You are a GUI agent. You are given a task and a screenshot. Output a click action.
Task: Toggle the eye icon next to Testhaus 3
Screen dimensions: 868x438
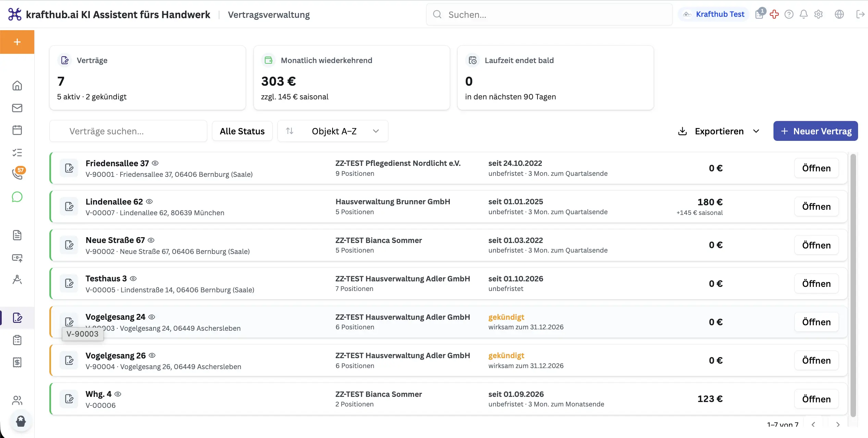click(x=133, y=279)
